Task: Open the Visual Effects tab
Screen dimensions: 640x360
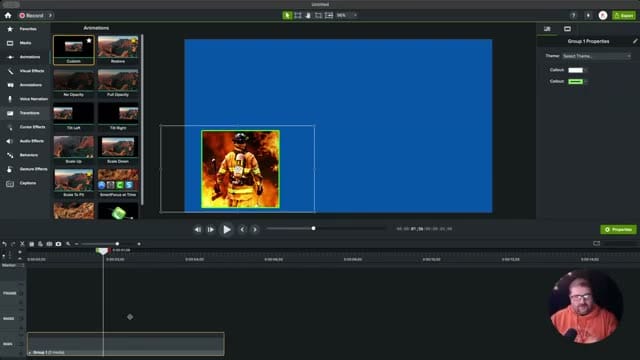Action: (x=25, y=71)
